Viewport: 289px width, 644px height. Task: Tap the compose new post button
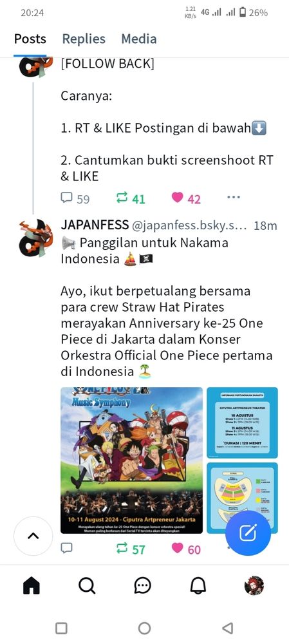pos(248,533)
